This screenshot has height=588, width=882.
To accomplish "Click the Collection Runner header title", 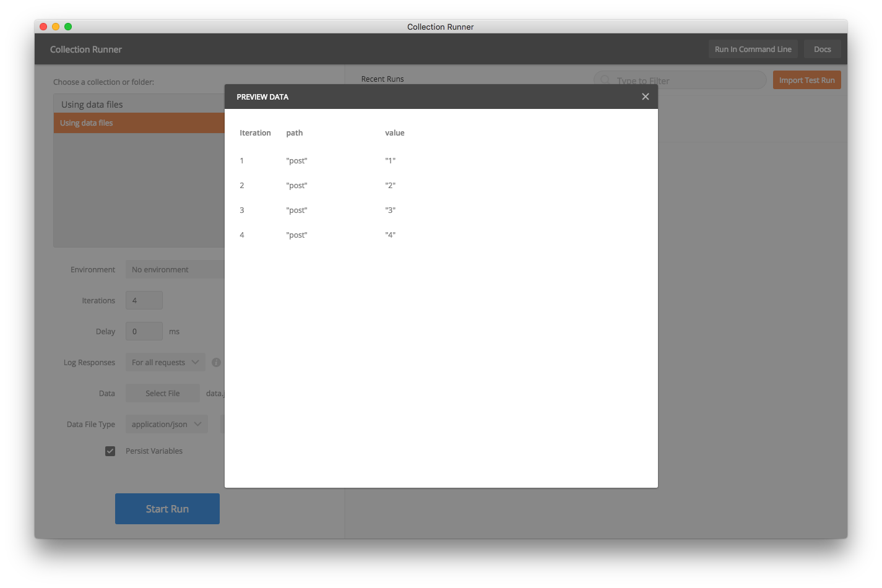I will click(86, 50).
